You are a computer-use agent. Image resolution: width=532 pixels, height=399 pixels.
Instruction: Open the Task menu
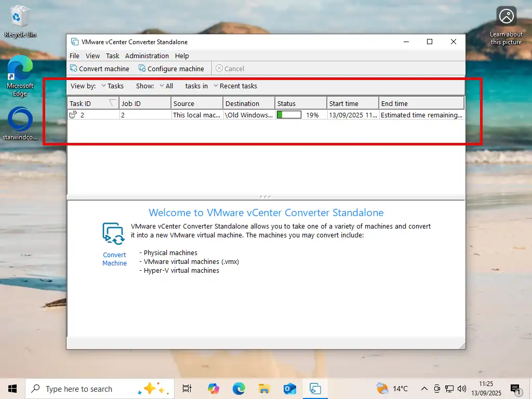(x=112, y=56)
